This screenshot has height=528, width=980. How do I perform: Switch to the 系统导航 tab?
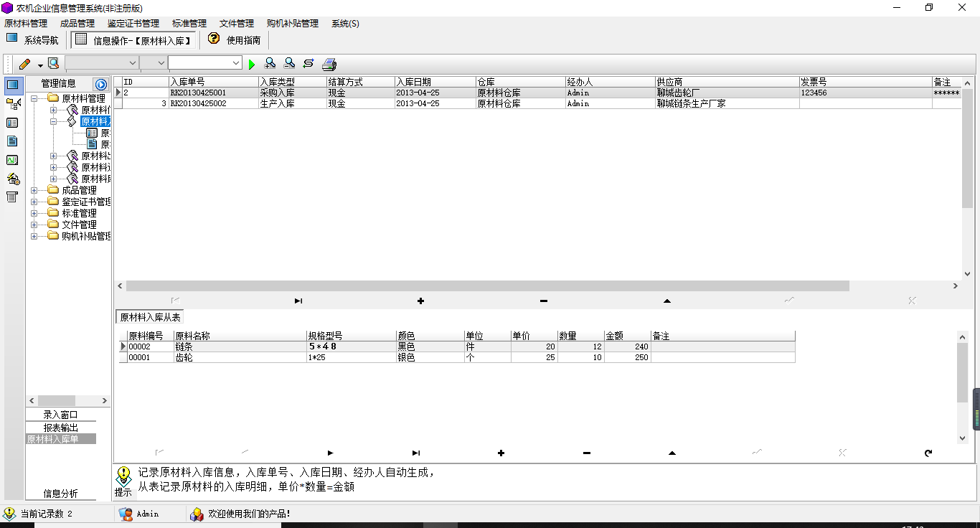tap(33, 40)
